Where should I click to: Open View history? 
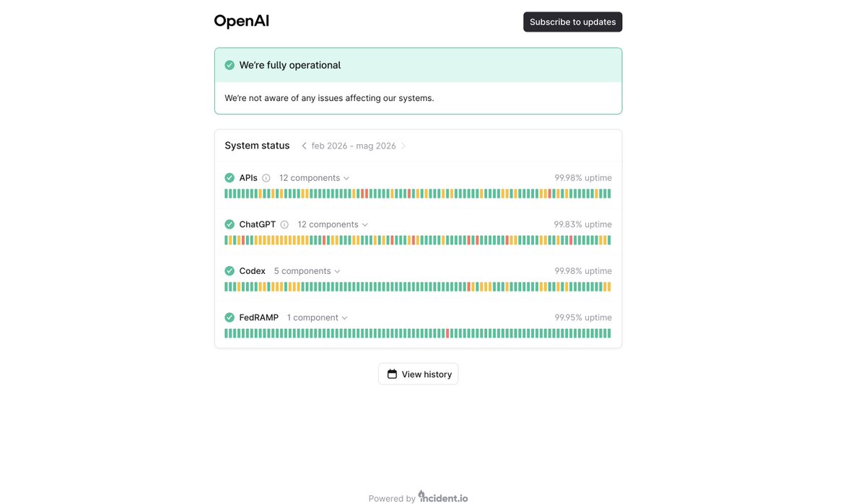point(419,374)
